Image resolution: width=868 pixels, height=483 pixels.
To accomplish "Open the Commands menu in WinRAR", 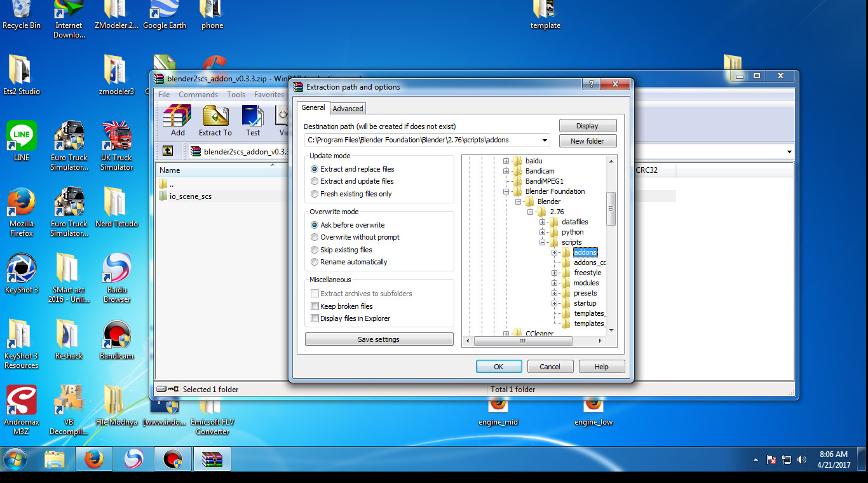I will (x=198, y=95).
